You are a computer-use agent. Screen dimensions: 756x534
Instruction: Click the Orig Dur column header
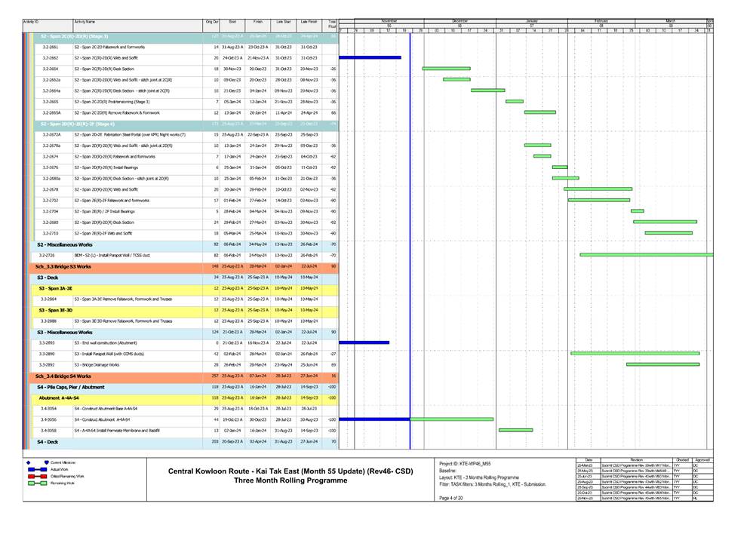[x=212, y=23]
